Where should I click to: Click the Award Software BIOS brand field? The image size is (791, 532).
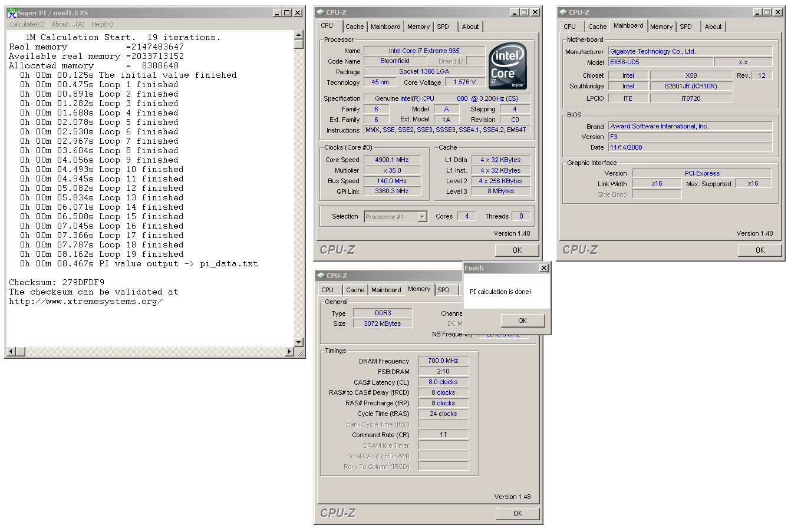[690, 126]
